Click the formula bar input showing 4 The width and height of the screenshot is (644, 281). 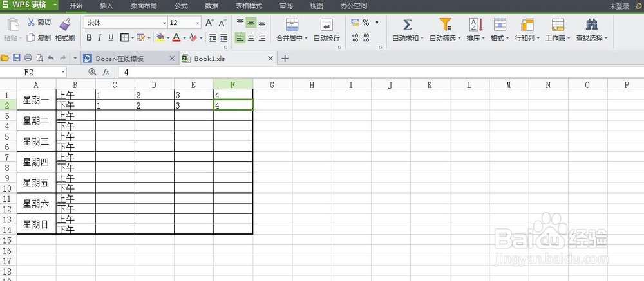click(x=381, y=72)
